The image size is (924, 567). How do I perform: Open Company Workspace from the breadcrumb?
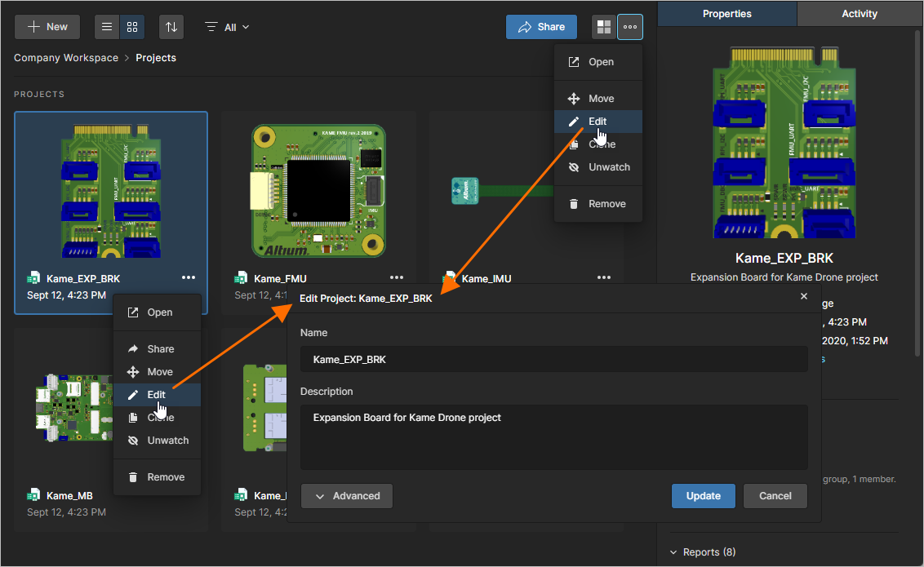coord(65,57)
